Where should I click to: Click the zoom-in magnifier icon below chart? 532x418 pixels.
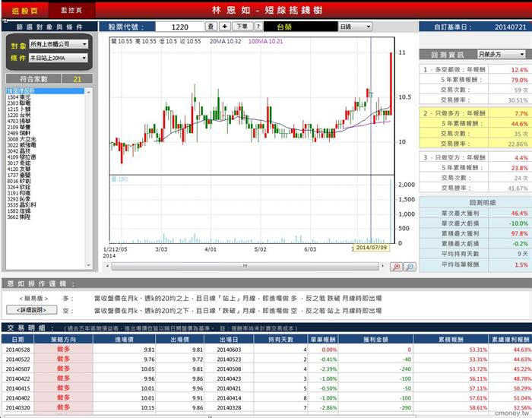[396, 267]
